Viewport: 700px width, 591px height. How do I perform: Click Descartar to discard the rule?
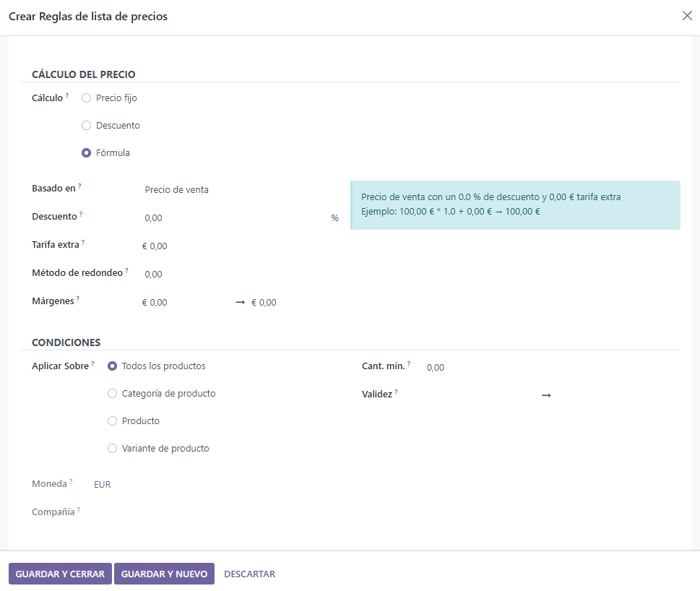point(249,574)
